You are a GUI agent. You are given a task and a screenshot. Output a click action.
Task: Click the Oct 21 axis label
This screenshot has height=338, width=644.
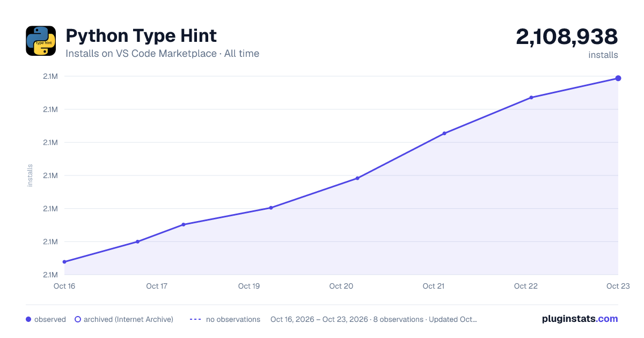coord(434,286)
